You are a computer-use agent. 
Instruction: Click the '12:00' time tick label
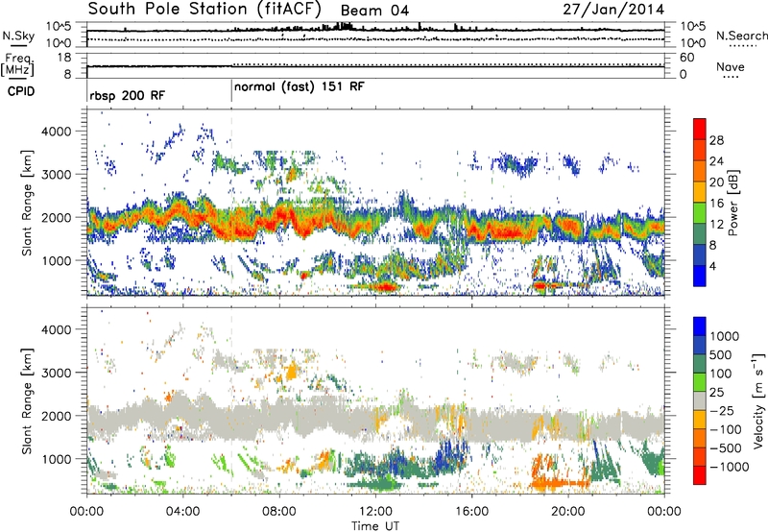click(375, 512)
